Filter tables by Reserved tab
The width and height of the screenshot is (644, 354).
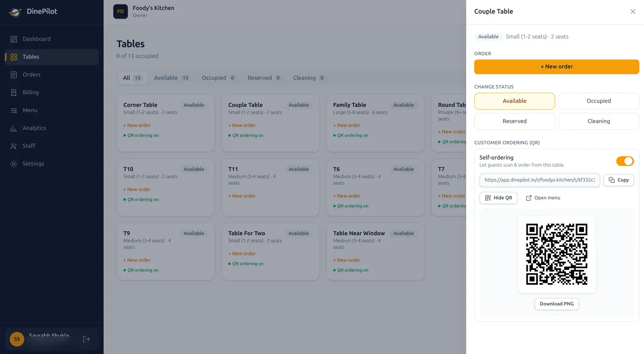(x=264, y=78)
